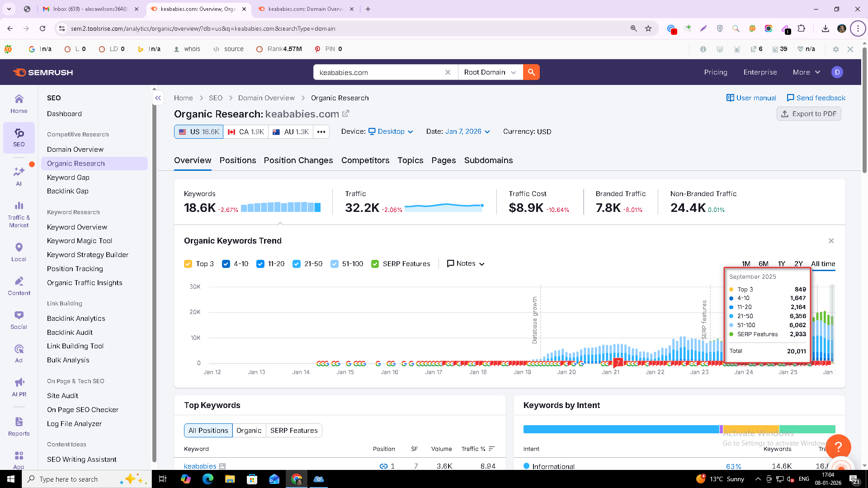
Task: Open the Reports section icon
Action: (x=19, y=427)
